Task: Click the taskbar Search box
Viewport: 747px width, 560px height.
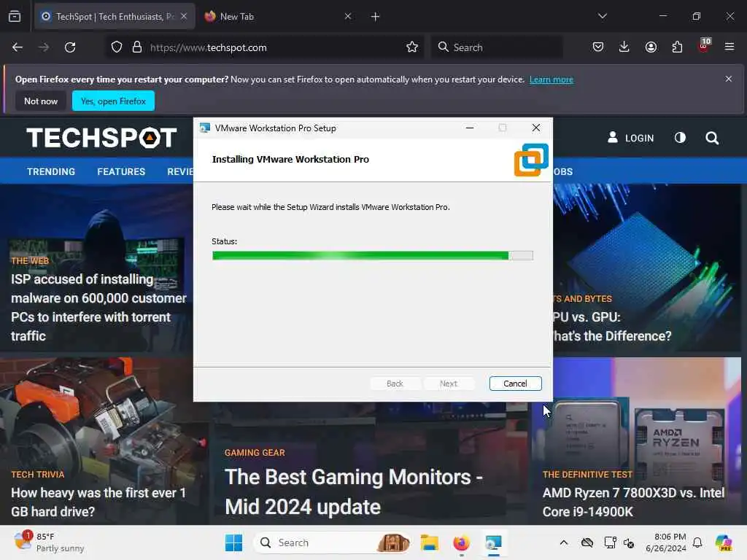Action: (333, 542)
